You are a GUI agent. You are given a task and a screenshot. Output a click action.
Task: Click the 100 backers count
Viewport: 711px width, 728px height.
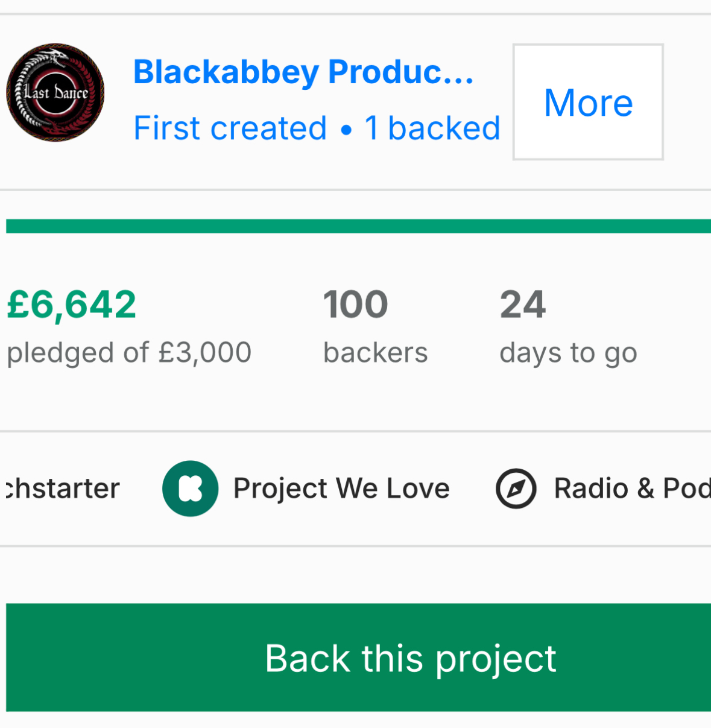point(355,304)
